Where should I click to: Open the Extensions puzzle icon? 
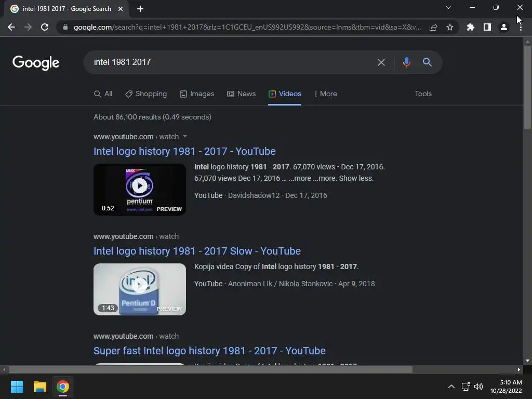point(470,27)
